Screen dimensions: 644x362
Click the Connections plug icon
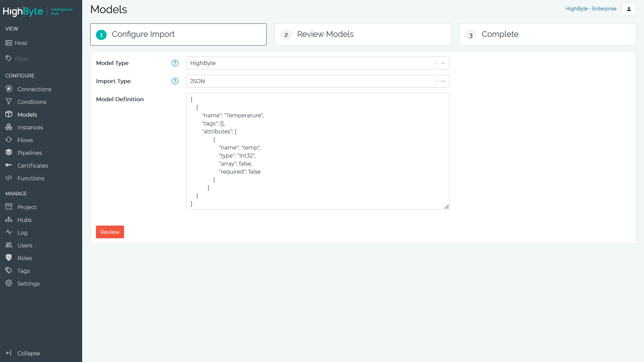(x=9, y=89)
